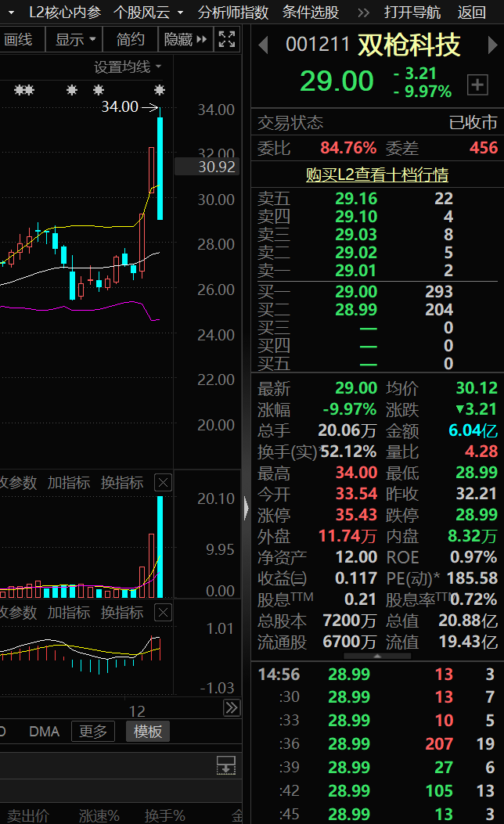Viewport: 504px width, 824px height.
Task: Add 双枪科技 to watchlist with plus icon
Action: coord(477,85)
